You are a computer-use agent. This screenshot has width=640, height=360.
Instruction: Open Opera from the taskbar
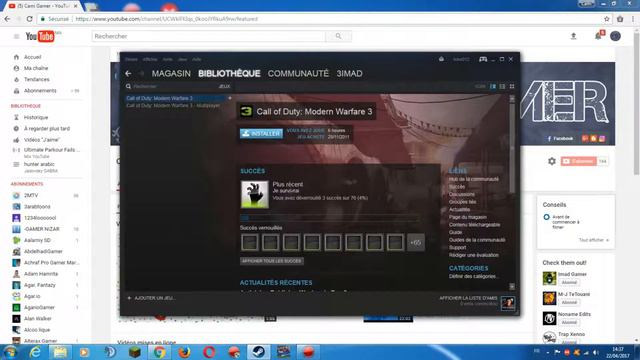tap(209, 351)
